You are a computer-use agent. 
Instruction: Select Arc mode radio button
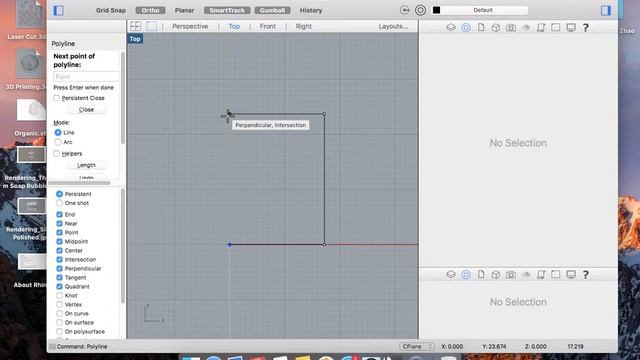(58, 142)
